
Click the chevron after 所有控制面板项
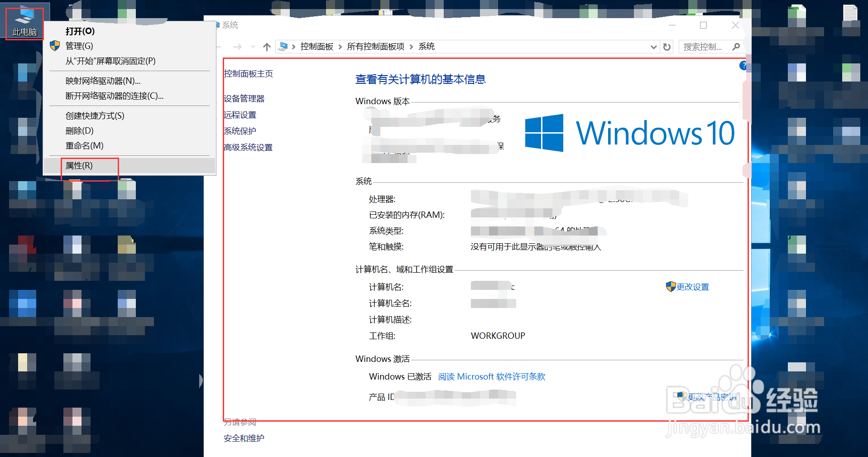pos(411,46)
